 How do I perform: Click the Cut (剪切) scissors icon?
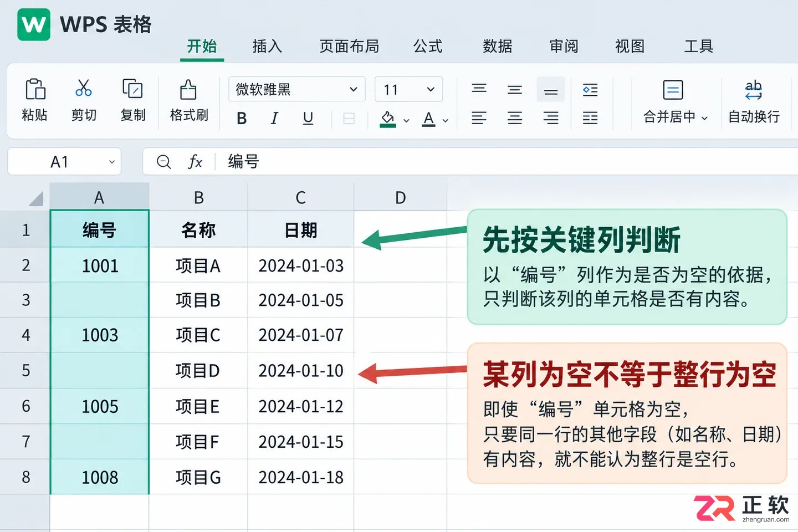tap(84, 88)
